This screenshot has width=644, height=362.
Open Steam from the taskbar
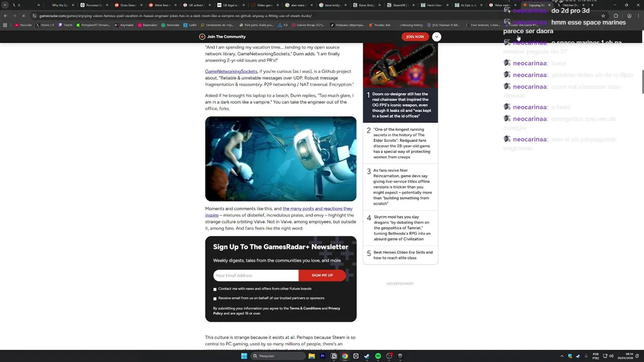coord(367,356)
